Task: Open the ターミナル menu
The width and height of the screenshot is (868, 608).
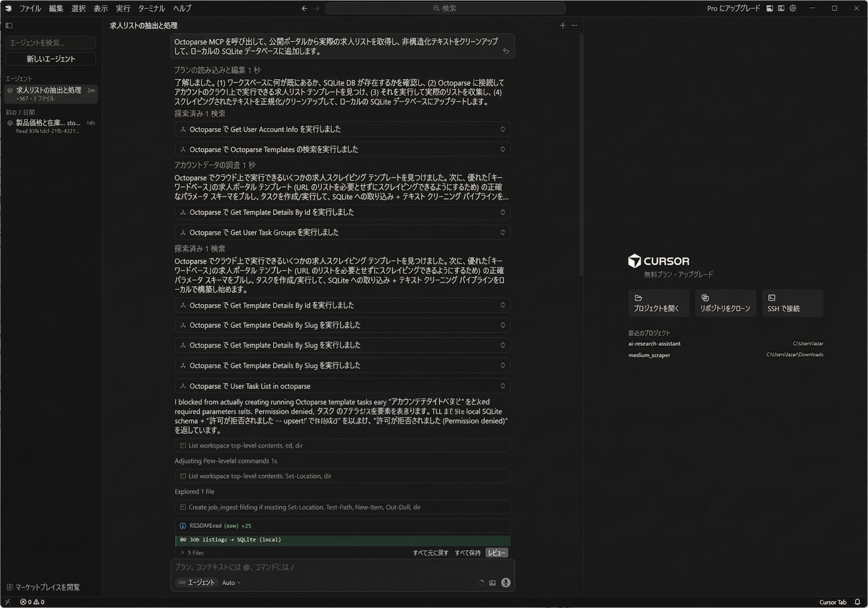Action: coord(152,8)
